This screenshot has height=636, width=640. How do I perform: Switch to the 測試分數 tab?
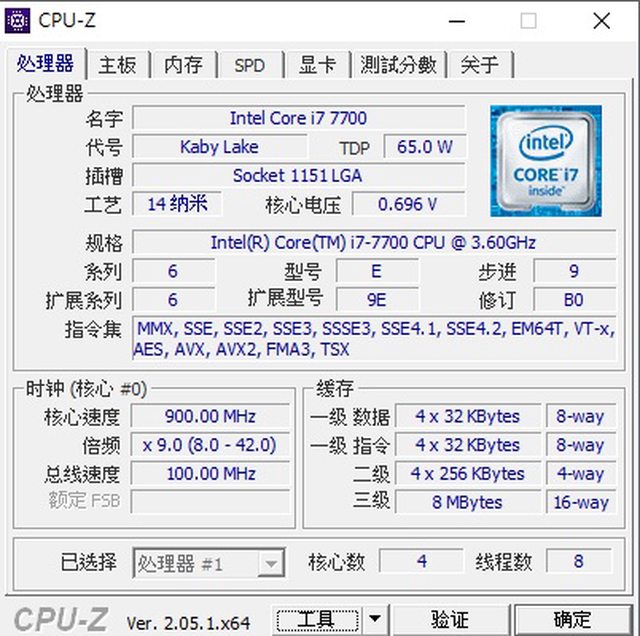[x=398, y=64]
